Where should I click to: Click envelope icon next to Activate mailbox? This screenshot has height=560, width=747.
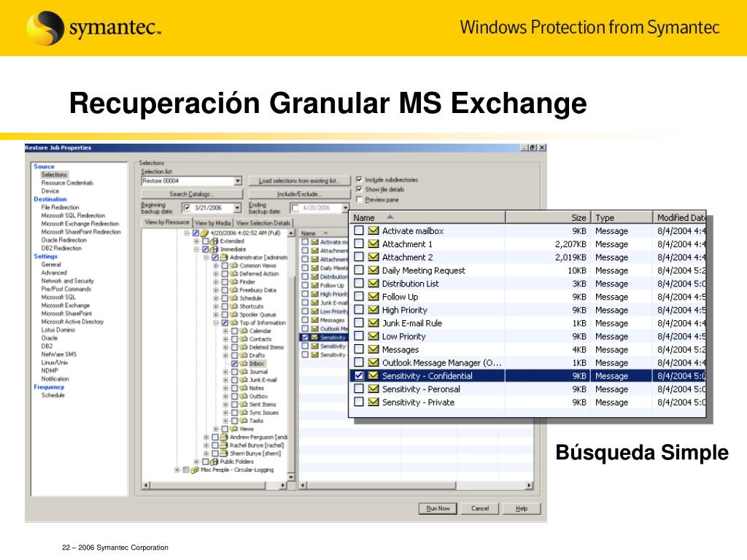pos(373,231)
